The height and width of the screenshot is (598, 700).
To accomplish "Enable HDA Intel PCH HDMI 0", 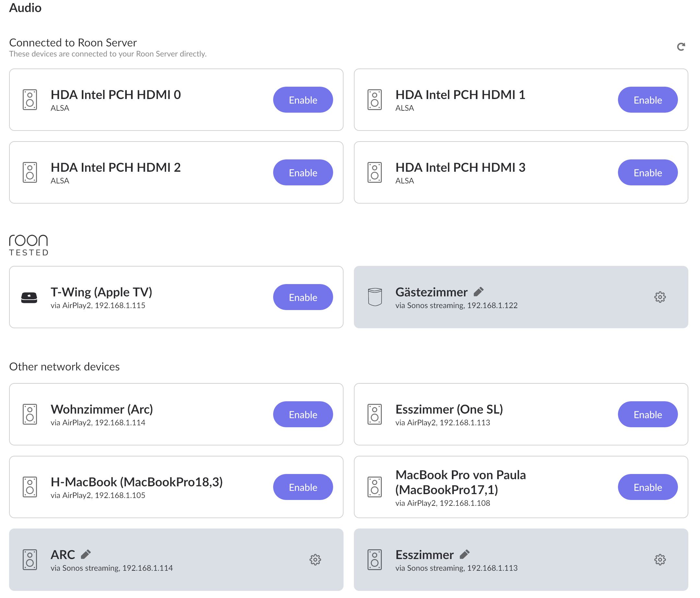I will (303, 100).
